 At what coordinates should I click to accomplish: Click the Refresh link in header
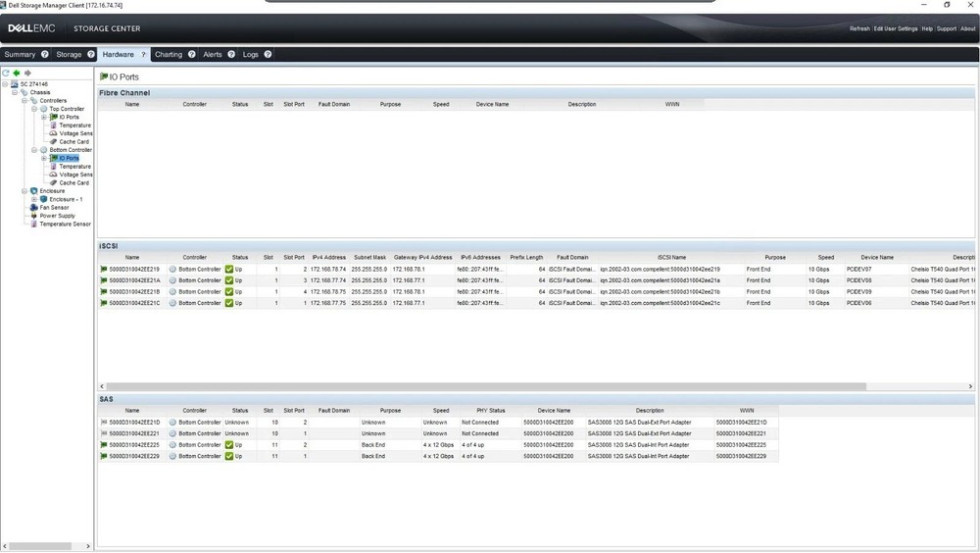[859, 28]
